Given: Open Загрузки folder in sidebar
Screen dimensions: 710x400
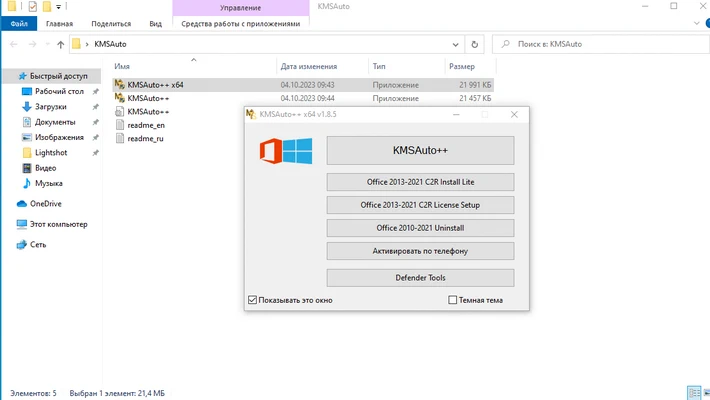Looking at the screenshot, I should [x=51, y=107].
